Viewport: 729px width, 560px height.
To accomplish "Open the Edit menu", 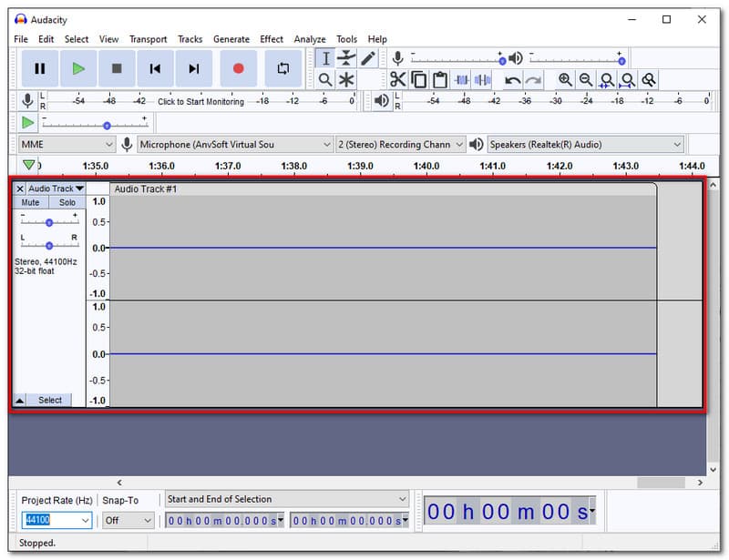I will (46, 39).
